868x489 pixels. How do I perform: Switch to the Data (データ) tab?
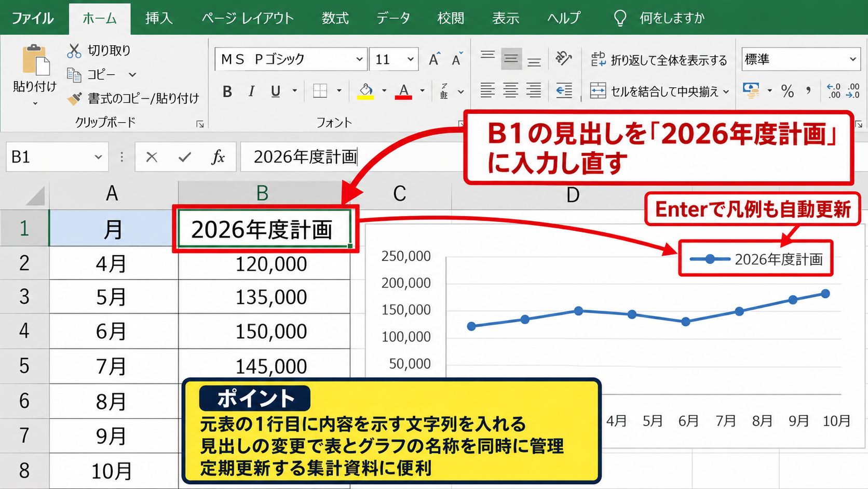tap(393, 18)
